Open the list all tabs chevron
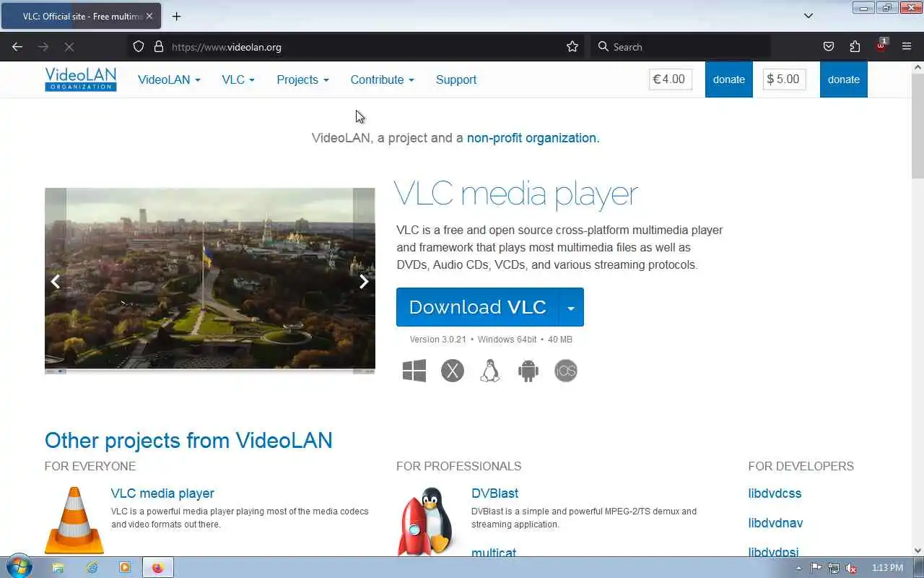 point(808,16)
